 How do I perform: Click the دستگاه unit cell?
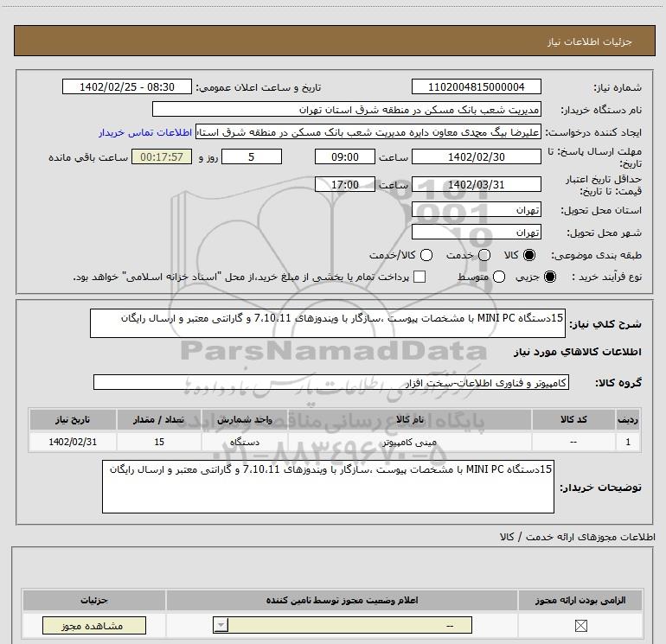245,442
